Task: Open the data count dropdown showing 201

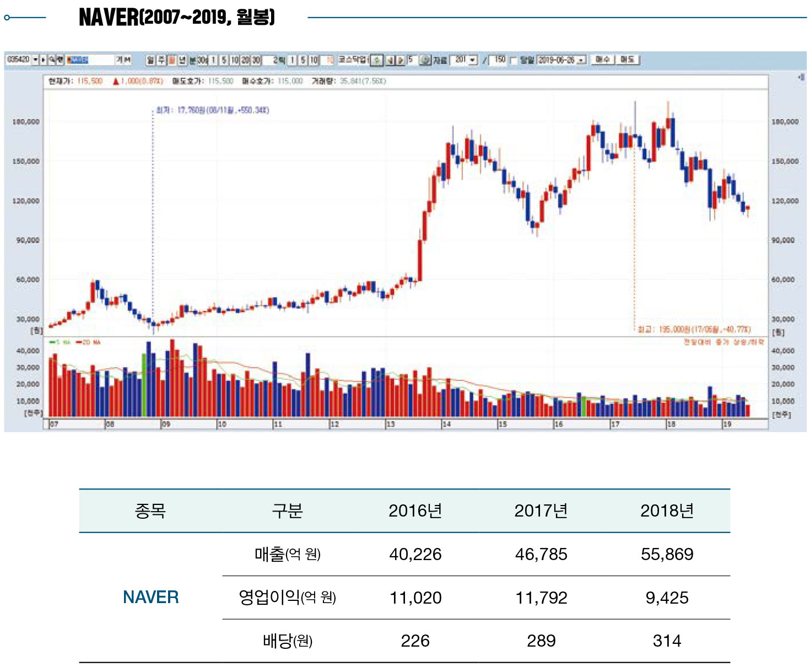Action: [x=472, y=60]
